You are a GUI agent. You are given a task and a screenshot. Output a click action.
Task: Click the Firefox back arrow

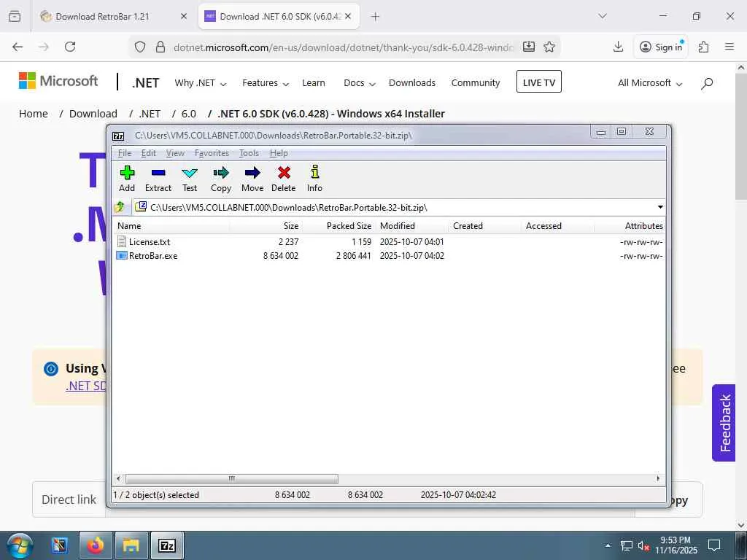tap(18, 47)
